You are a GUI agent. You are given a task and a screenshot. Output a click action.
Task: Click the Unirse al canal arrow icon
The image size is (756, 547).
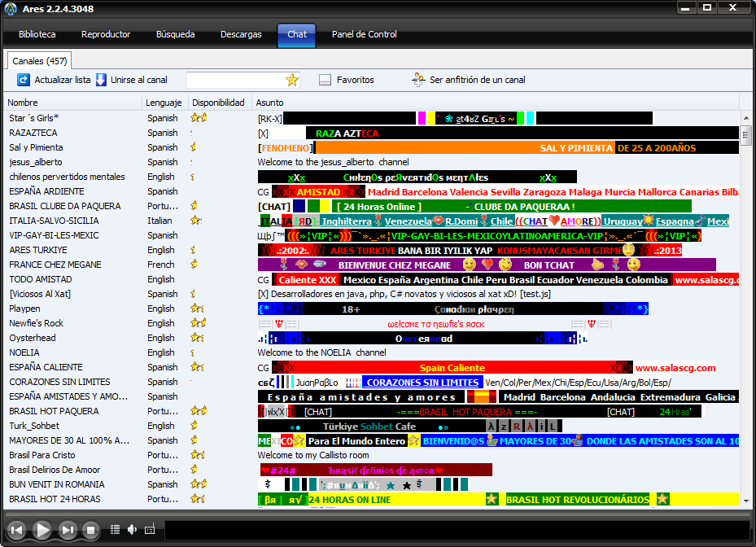point(101,80)
